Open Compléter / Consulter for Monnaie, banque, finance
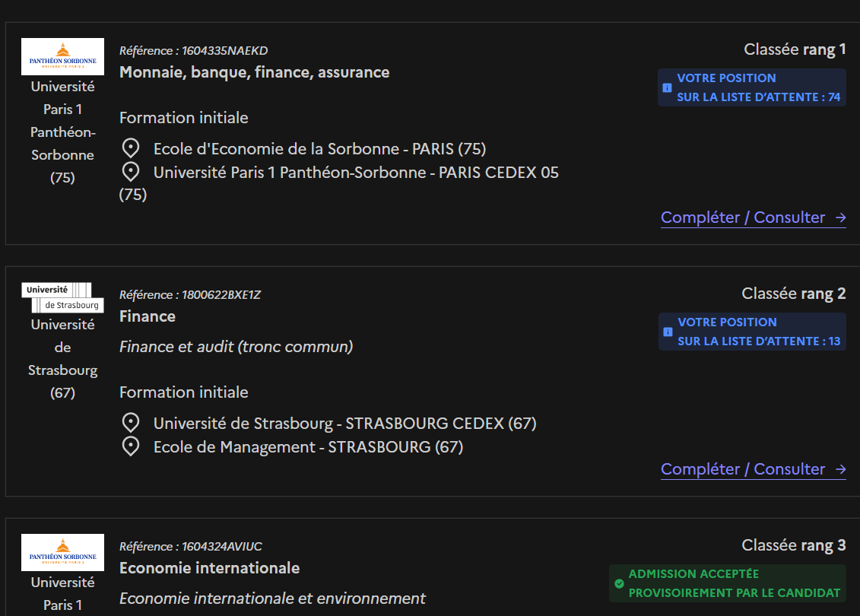The width and height of the screenshot is (860, 616). 753,218
